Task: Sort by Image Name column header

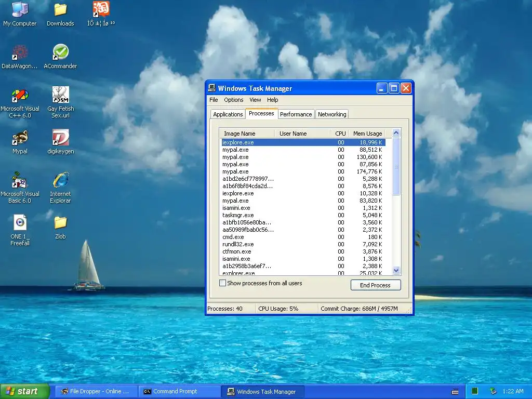Action: coord(247,134)
